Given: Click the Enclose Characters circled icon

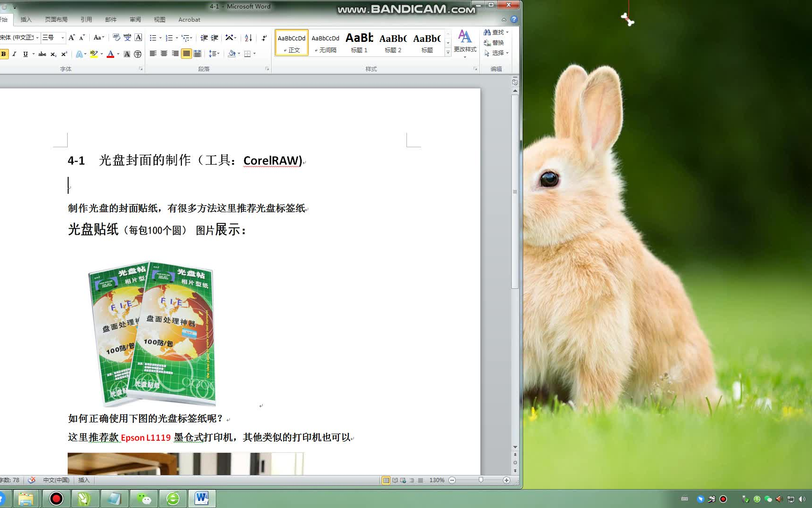Looking at the screenshot, I should tap(138, 54).
